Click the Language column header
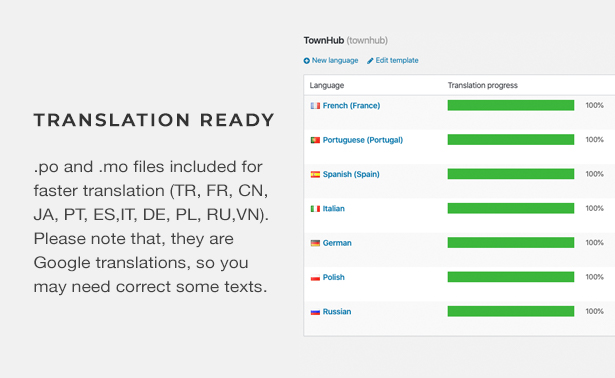 click(x=327, y=85)
